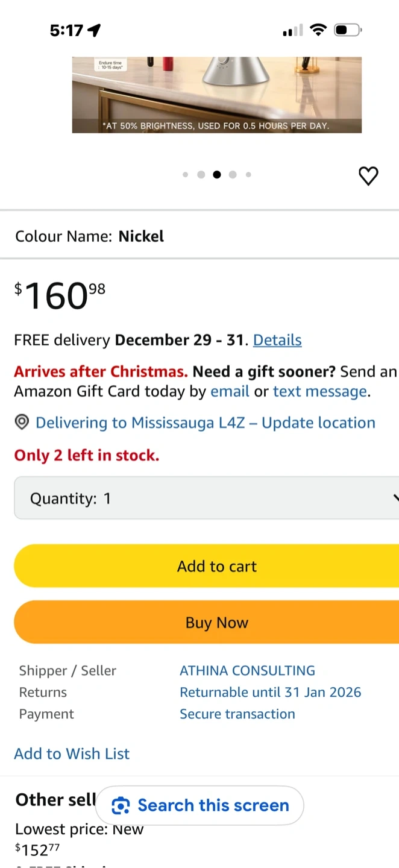Tap the Wi-Fi status icon
399x868 pixels.
(318, 30)
